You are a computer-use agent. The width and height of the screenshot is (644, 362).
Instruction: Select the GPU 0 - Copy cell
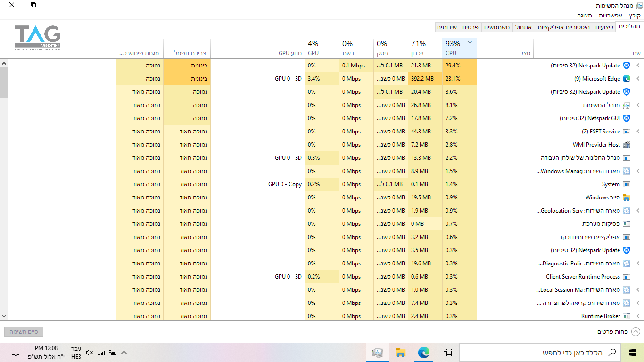[258, 184]
